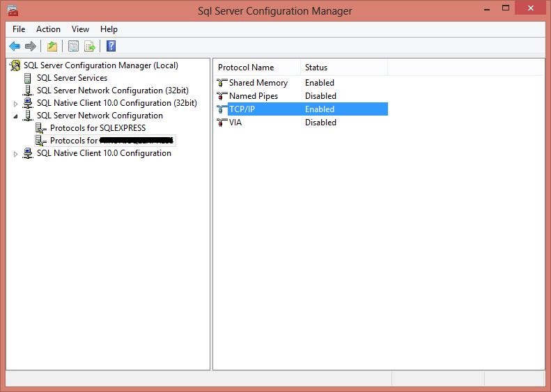
Task: Click the Back arrow toolbar icon
Action: (x=15, y=46)
